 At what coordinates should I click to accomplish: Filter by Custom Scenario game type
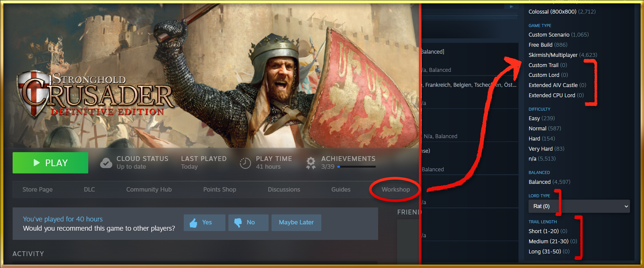point(559,35)
